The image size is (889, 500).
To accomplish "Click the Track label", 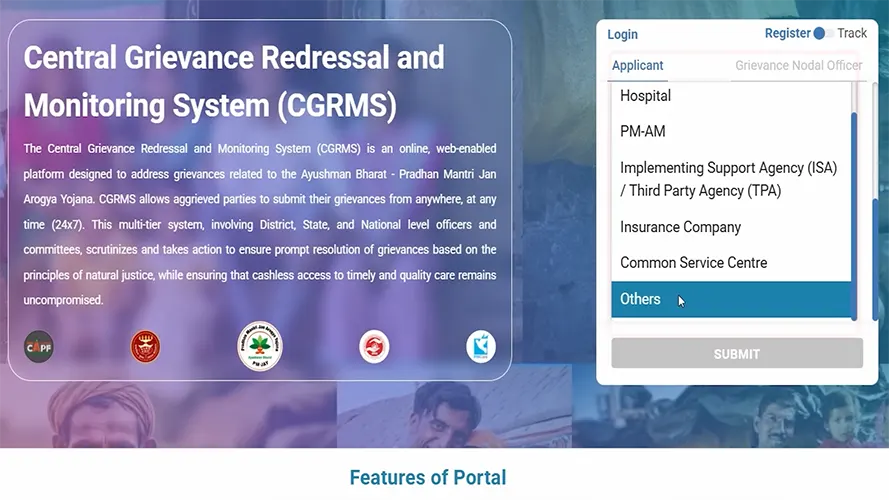I will [x=852, y=33].
